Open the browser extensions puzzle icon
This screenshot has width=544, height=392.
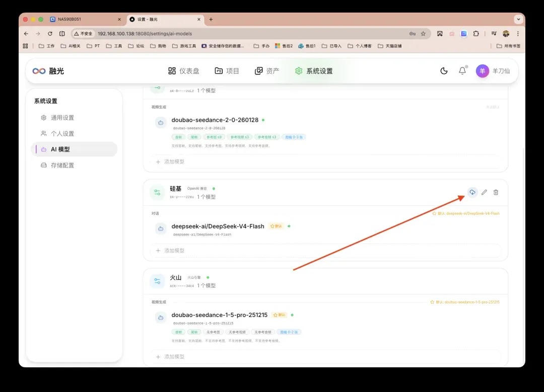(x=476, y=34)
